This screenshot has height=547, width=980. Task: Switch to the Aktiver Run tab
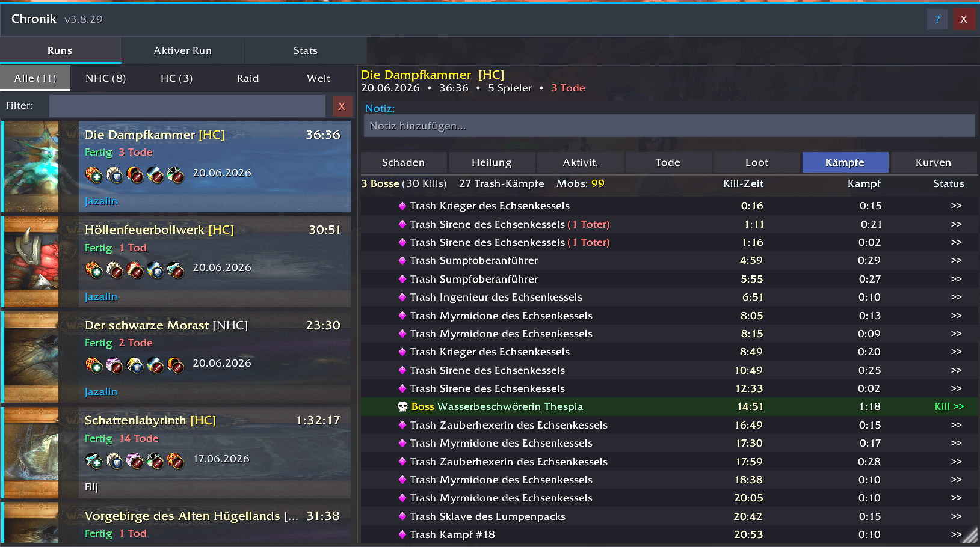pos(183,50)
